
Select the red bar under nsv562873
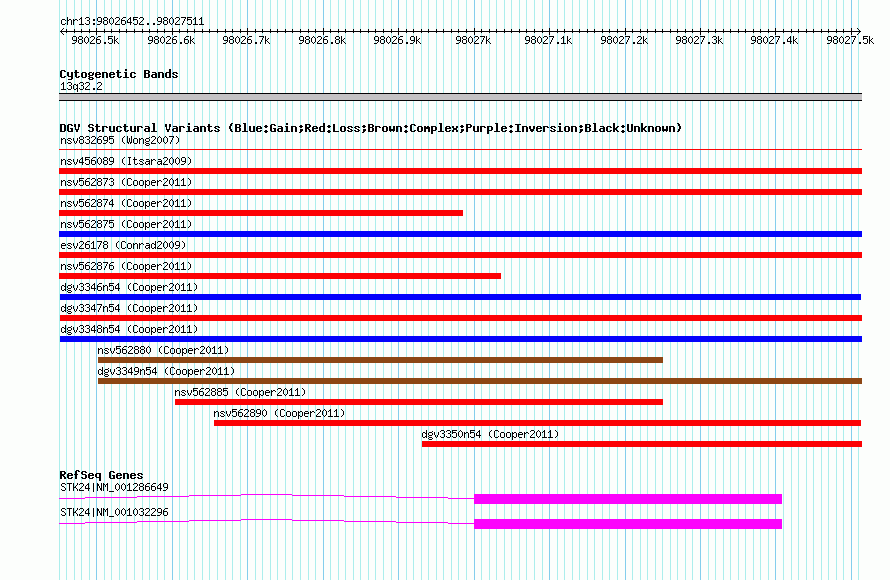(460, 192)
